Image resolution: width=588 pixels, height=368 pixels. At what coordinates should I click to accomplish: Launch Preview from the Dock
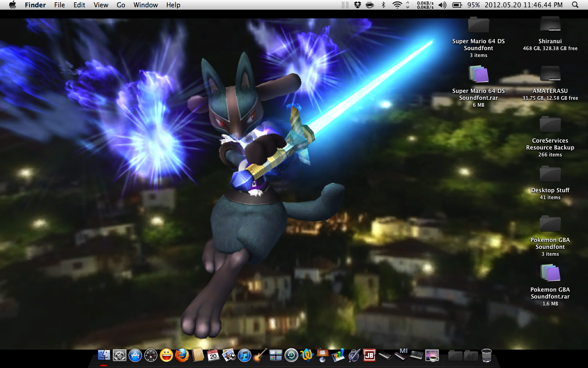[x=229, y=355]
